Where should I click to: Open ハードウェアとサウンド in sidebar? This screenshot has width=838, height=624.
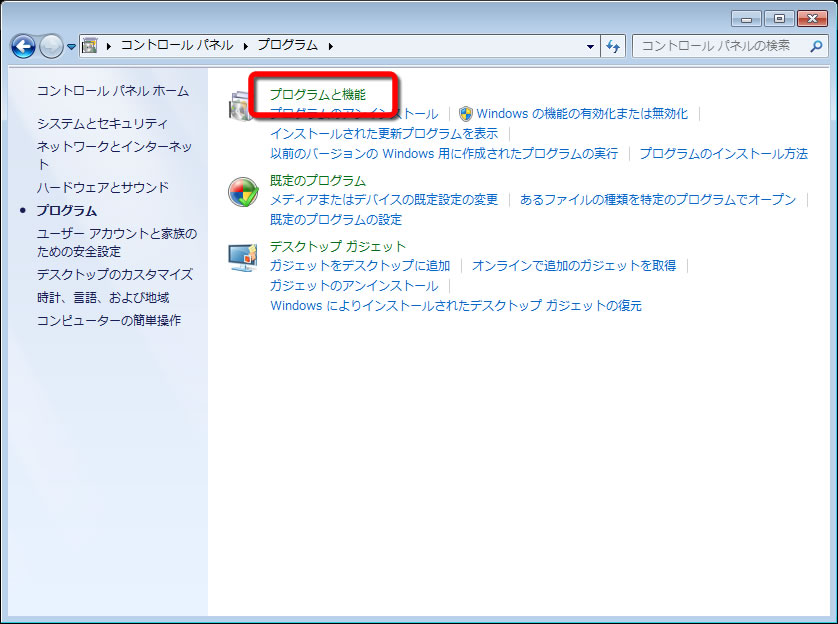pos(103,188)
